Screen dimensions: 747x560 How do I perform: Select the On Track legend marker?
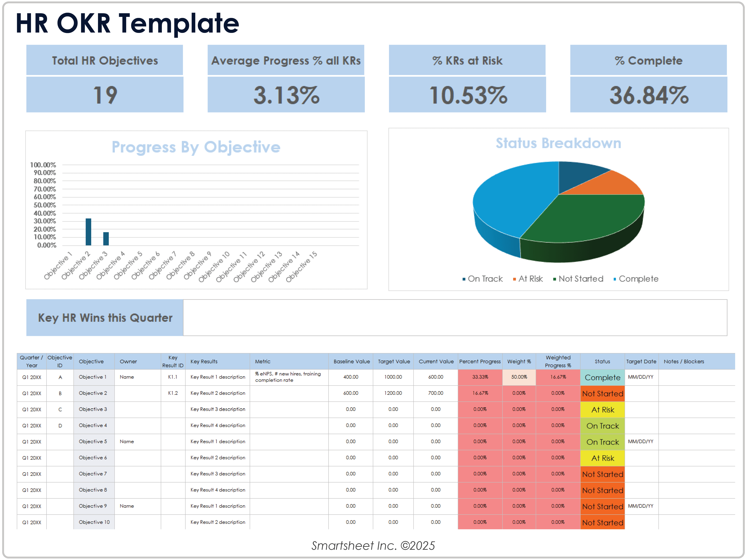click(x=464, y=279)
